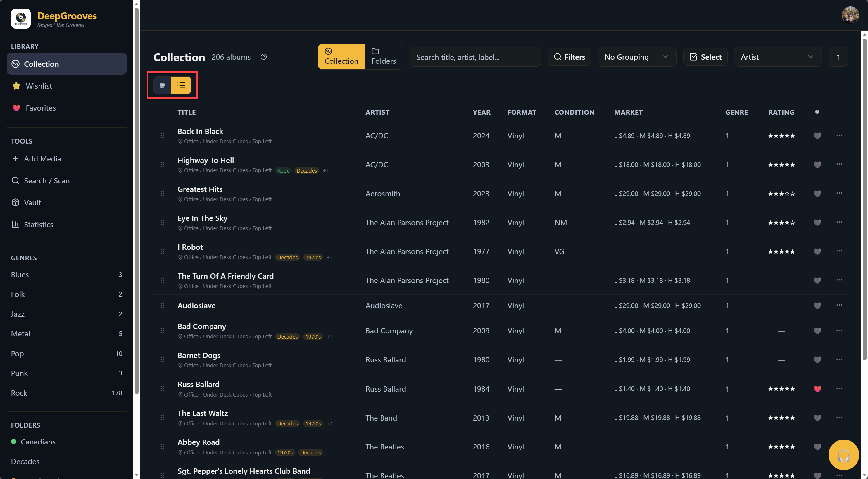Filter by Rock genre in sidebar
This screenshot has width=868, height=479.
pos(67,393)
